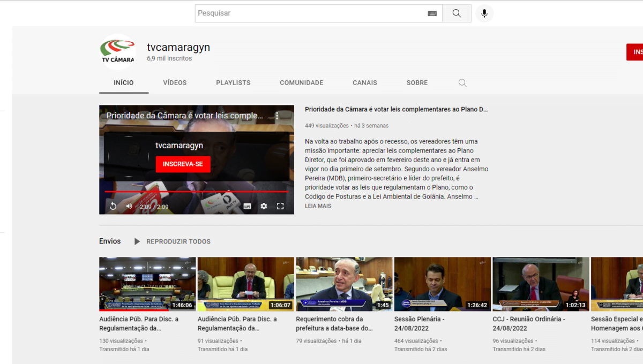
Task: Open the VÍDEOS tab
Action: (x=175, y=83)
